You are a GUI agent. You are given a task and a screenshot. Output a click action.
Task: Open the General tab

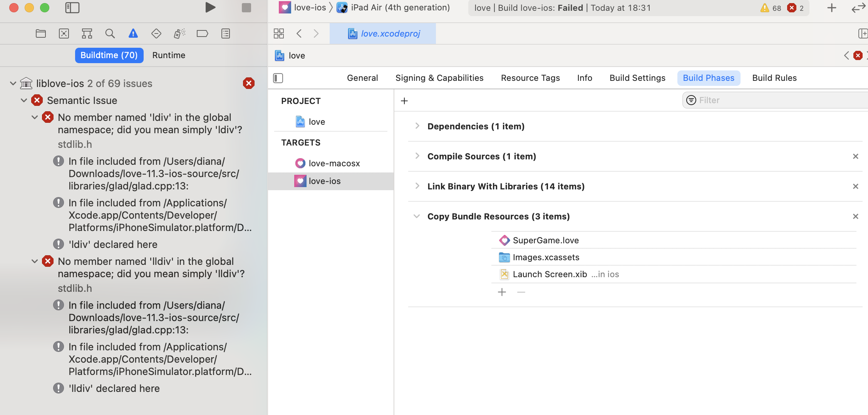[362, 78]
